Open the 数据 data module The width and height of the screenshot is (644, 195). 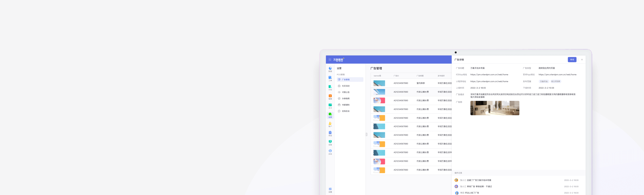tap(330, 69)
